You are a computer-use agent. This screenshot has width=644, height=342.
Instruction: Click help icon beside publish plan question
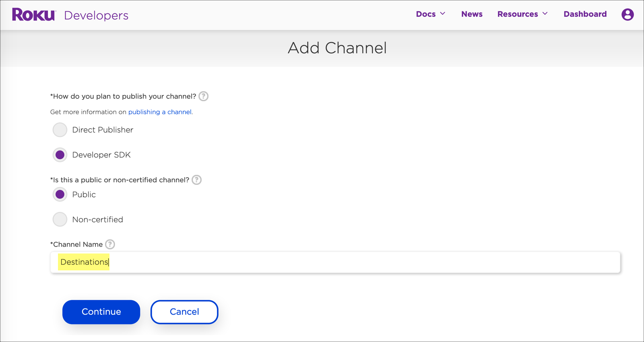(x=204, y=96)
